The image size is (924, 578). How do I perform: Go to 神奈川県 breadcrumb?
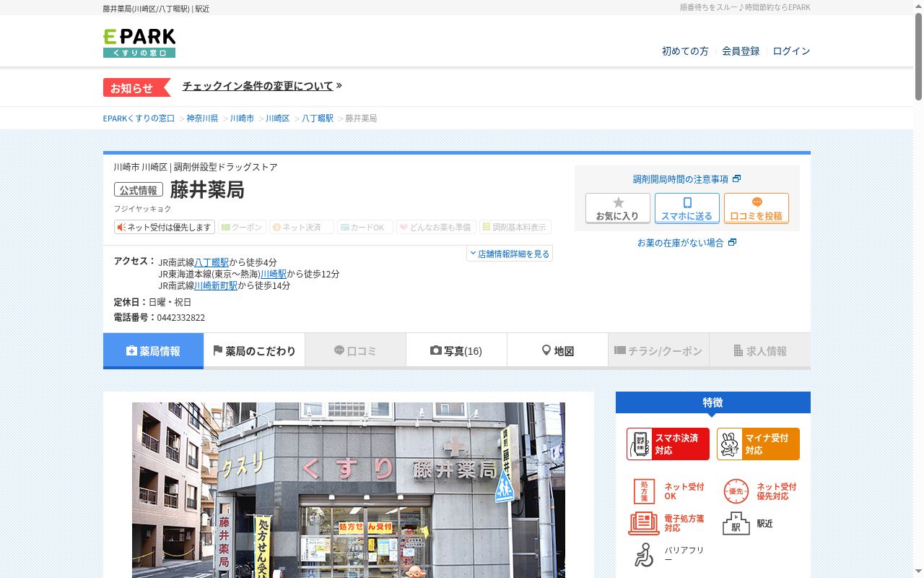[202, 118]
